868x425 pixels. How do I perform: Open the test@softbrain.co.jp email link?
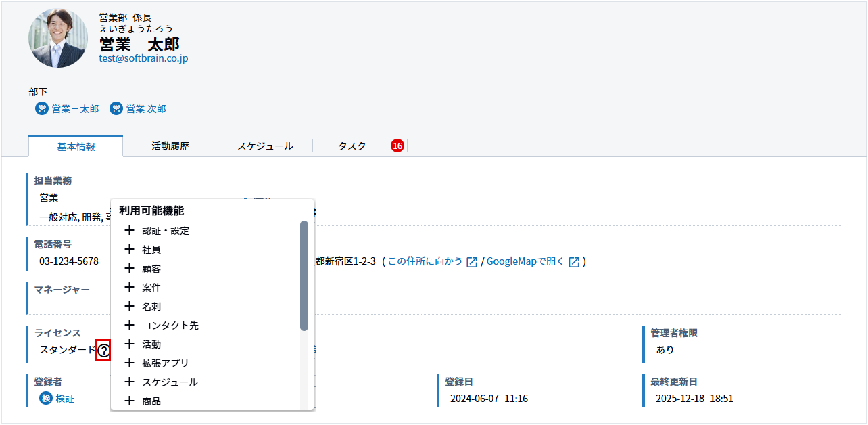[143, 59]
